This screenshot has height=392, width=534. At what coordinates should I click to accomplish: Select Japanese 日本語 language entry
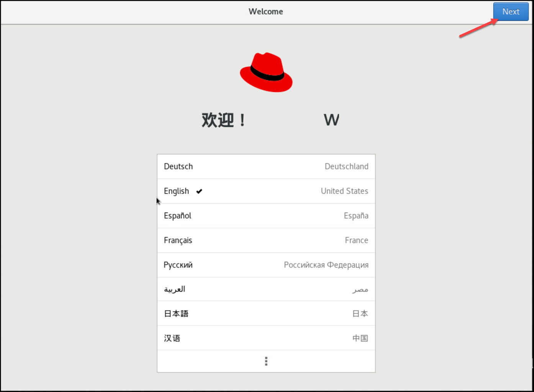coord(176,314)
